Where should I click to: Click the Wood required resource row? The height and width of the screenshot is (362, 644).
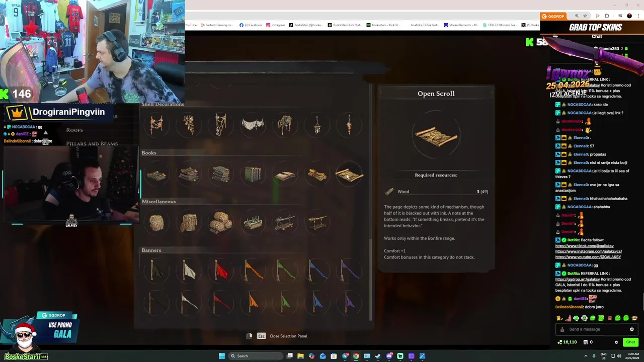point(436,192)
